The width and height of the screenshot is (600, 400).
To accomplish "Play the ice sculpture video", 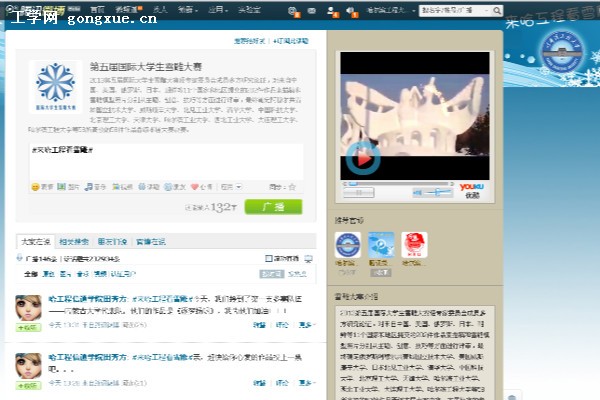I will pos(362,156).
